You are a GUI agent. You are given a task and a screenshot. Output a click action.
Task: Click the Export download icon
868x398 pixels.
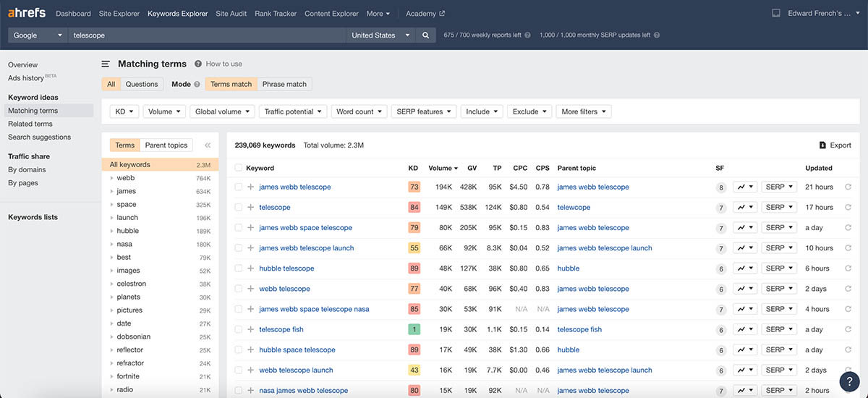click(x=822, y=145)
